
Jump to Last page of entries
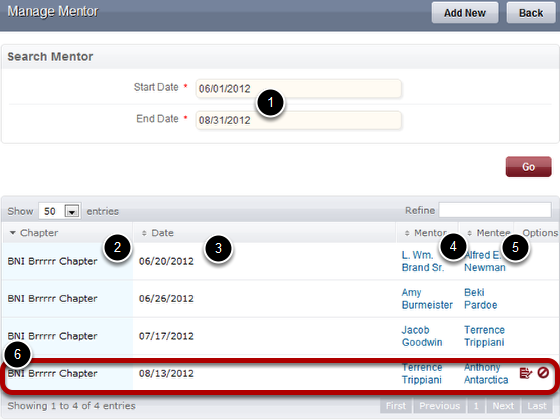[x=537, y=406]
